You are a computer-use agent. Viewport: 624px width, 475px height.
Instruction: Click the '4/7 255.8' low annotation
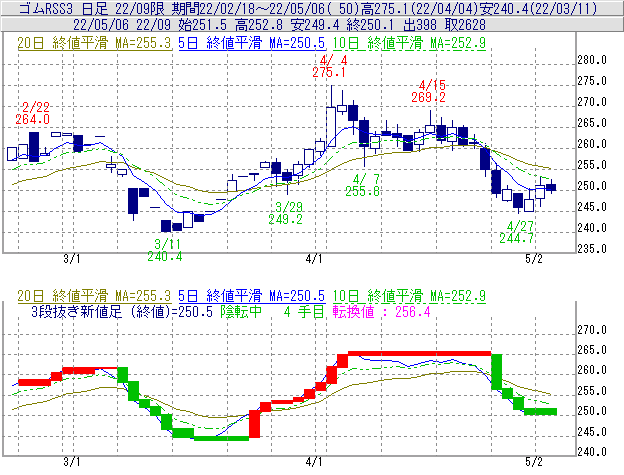(x=363, y=185)
